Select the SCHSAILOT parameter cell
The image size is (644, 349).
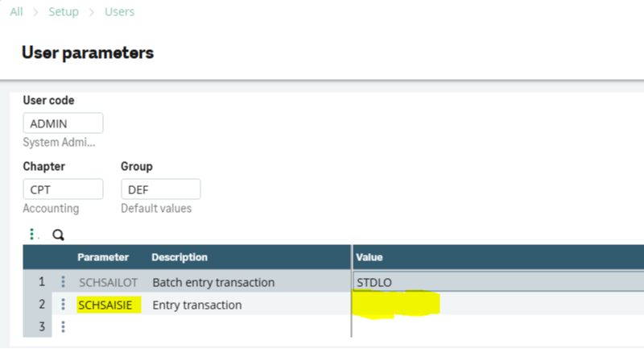(x=108, y=282)
